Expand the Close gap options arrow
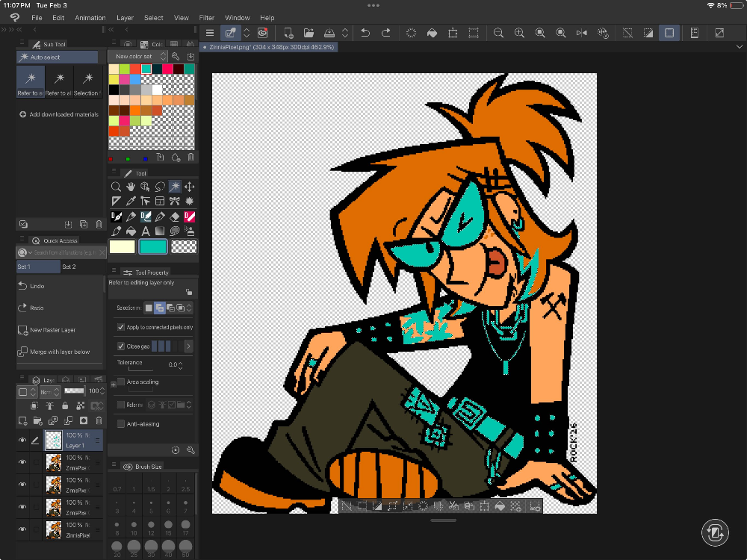The image size is (747, 560). pos(188,346)
